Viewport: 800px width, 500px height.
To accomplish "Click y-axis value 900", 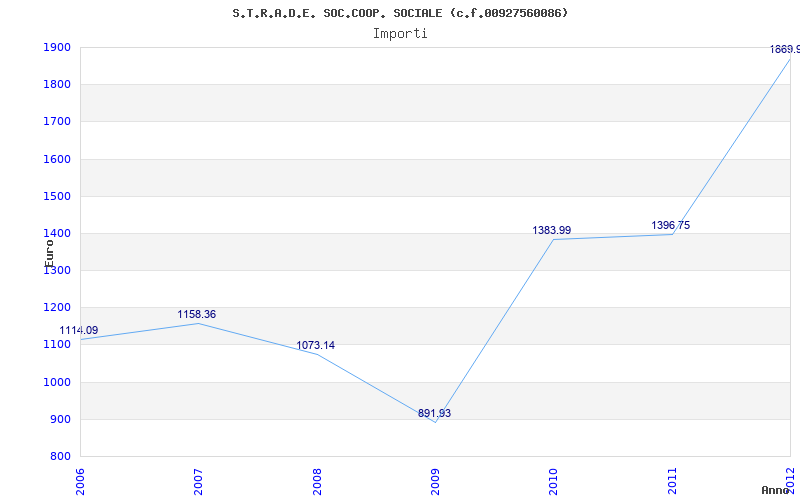I will 60,419.
